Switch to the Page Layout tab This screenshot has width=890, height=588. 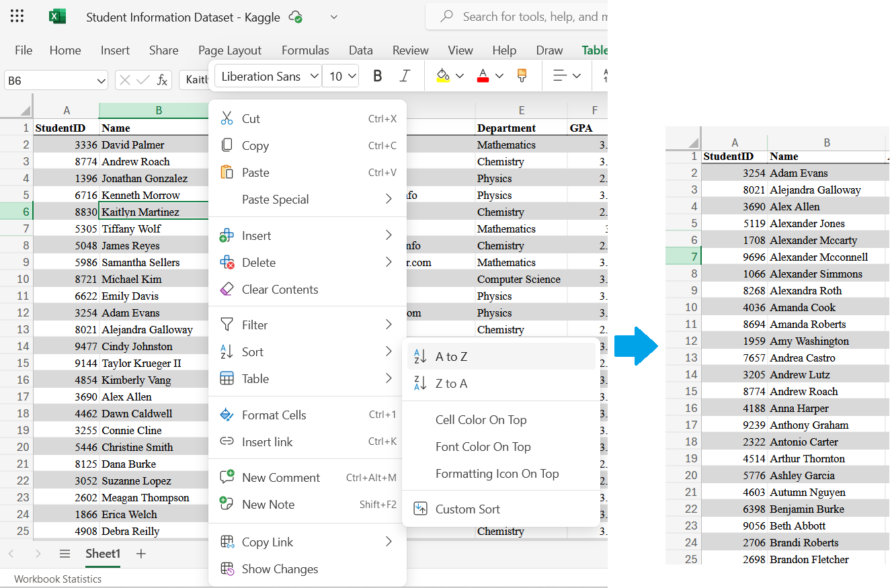[x=230, y=50]
